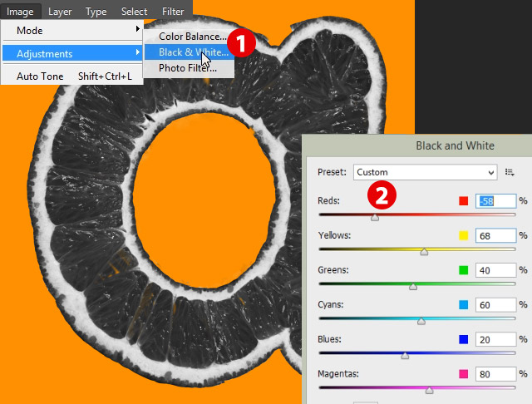Click the Magentas color swatch
The width and height of the screenshot is (532, 404).
[x=464, y=374]
